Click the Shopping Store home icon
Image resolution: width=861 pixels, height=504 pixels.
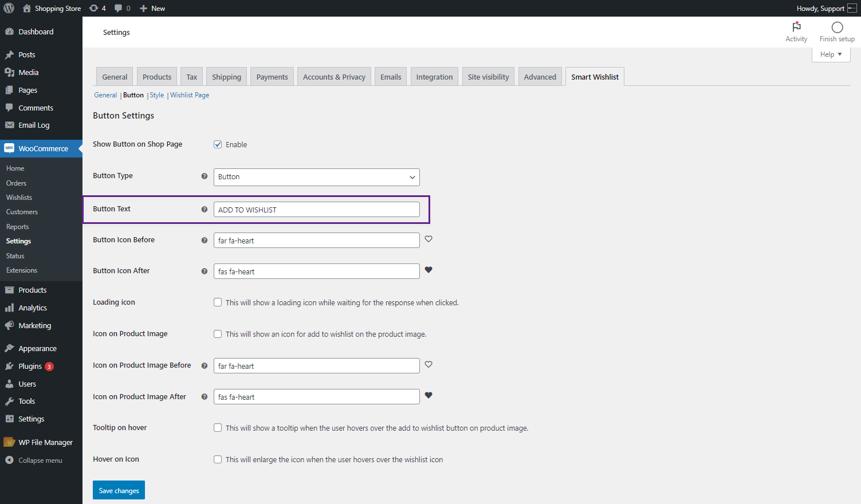27,8
